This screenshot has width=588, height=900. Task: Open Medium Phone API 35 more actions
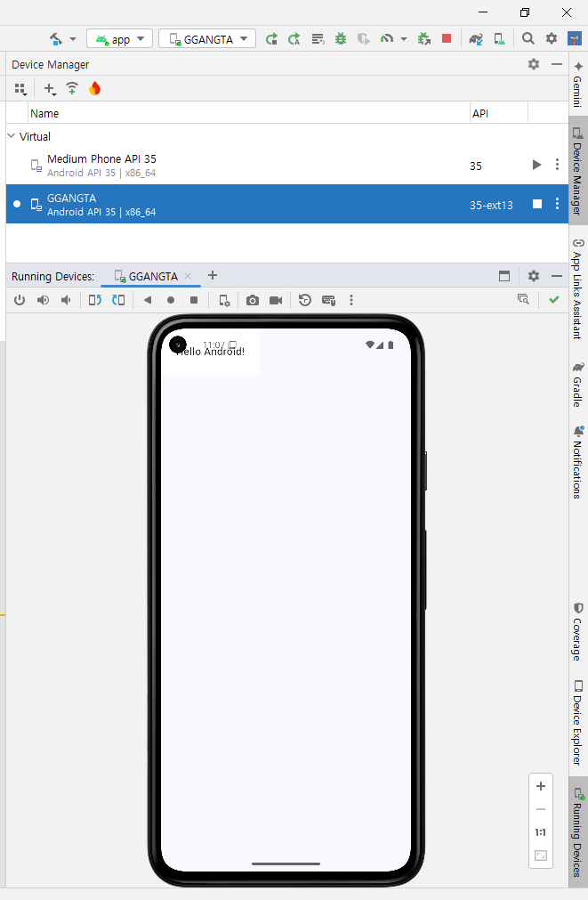pyautogui.click(x=557, y=165)
